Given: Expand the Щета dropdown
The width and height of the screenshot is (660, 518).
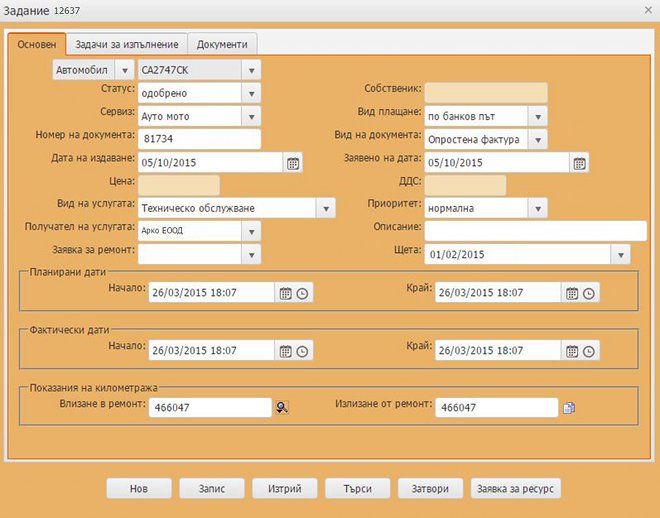Looking at the screenshot, I should point(618,254).
